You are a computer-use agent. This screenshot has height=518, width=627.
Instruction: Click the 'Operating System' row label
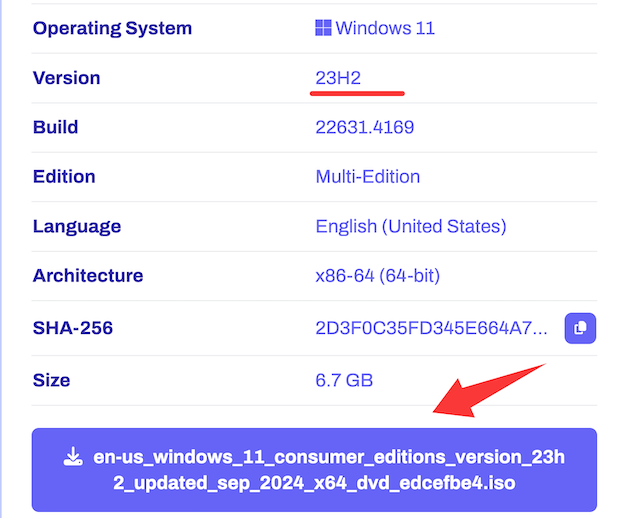[112, 28]
